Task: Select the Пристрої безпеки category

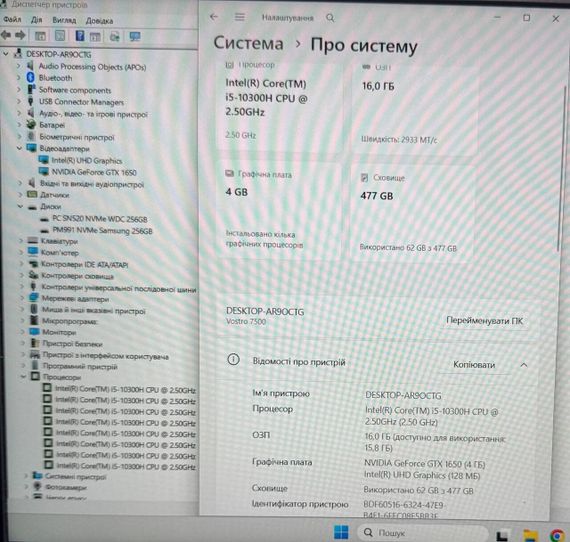Action: pos(72,344)
